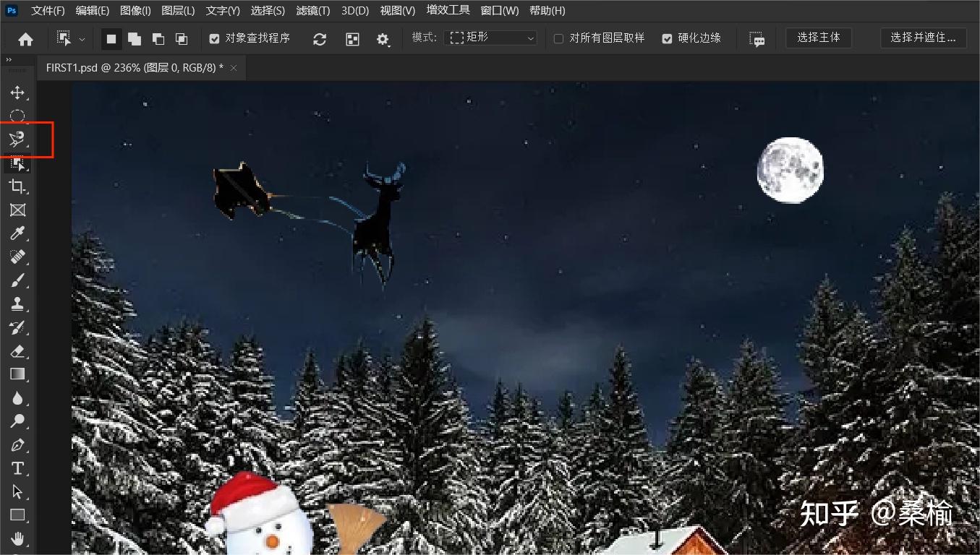Toggle the 对象查找程序 checkbox
980x555 pixels.
(214, 38)
